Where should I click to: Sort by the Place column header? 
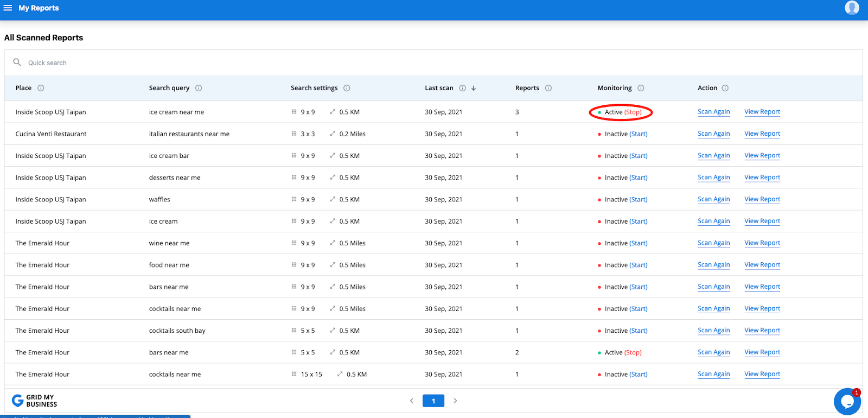23,88
